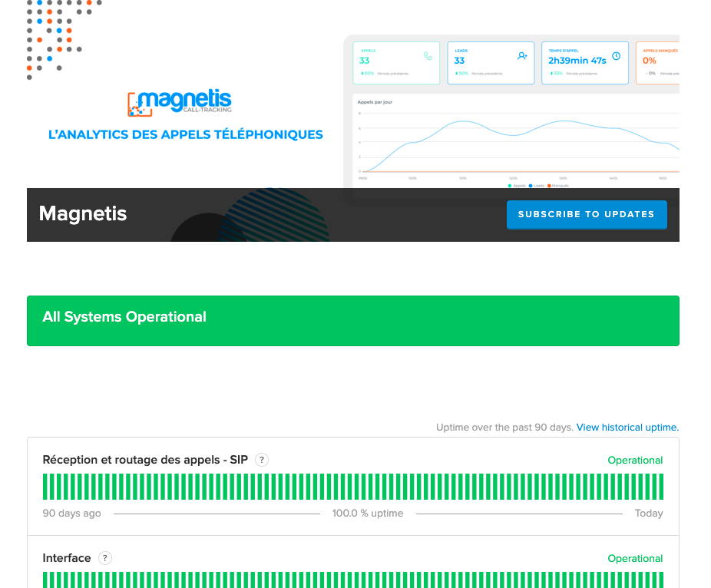Click the first Interface uptime bar
Viewport: 711px width, 588px height.
tap(45, 580)
